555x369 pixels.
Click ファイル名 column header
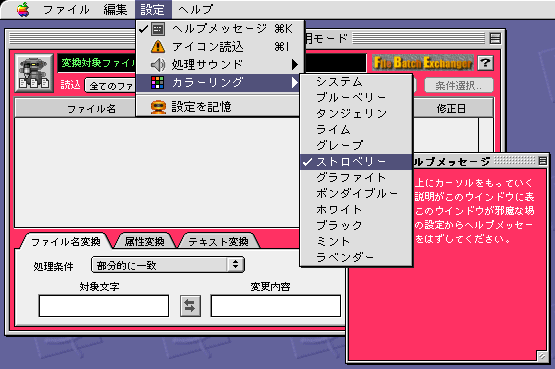pos(75,109)
